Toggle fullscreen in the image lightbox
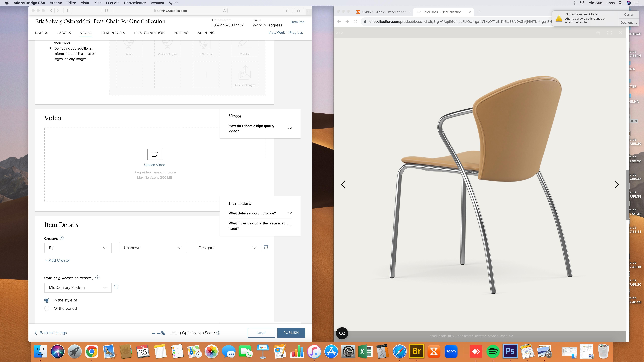 pos(610,33)
